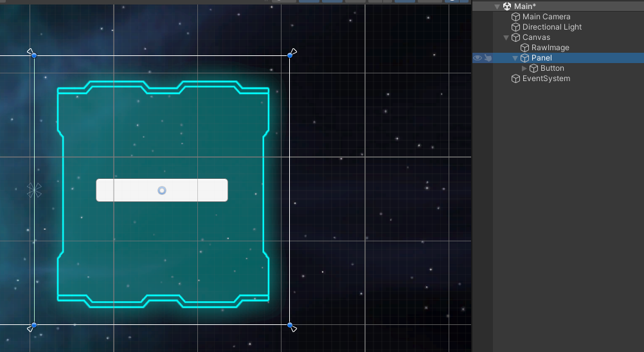Click the bottom-left anchor triangle handle

30,329
